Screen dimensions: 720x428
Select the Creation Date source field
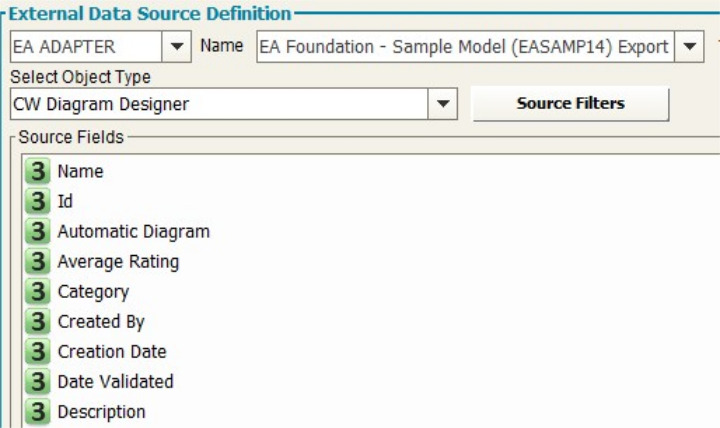112,352
